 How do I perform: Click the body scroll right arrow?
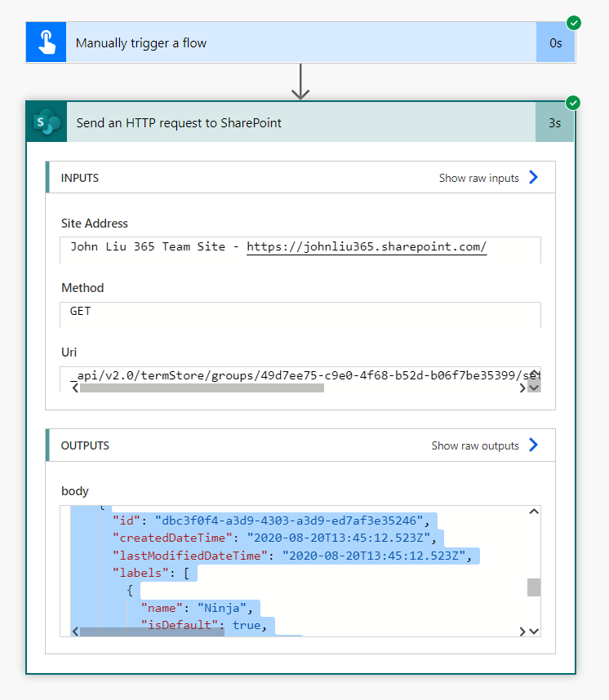point(522,631)
